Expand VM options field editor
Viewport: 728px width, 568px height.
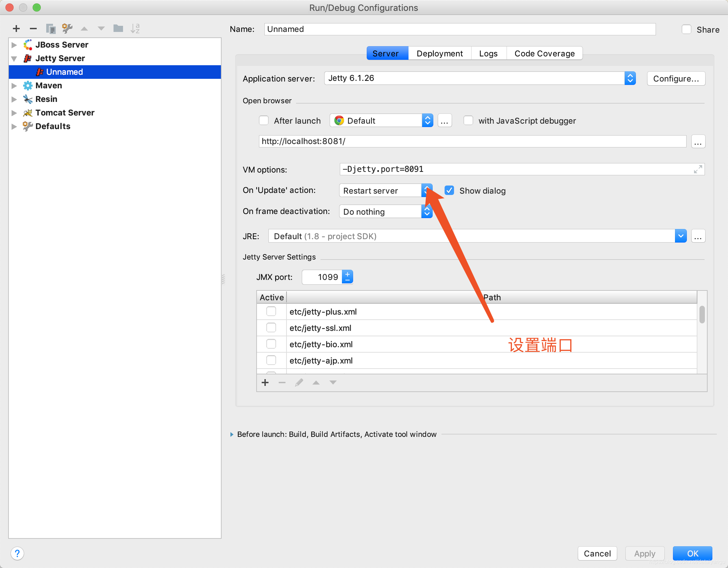point(698,169)
